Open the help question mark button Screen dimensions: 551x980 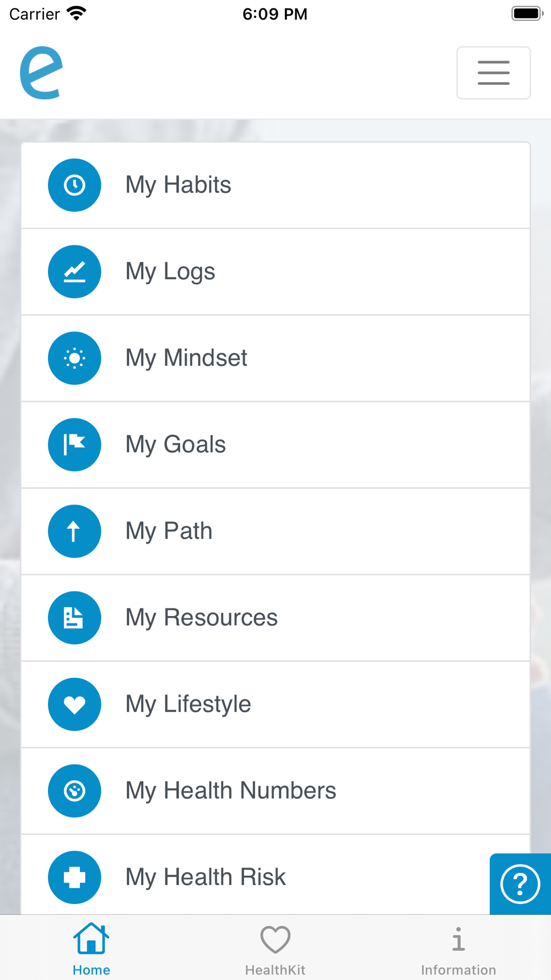[x=520, y=884]
